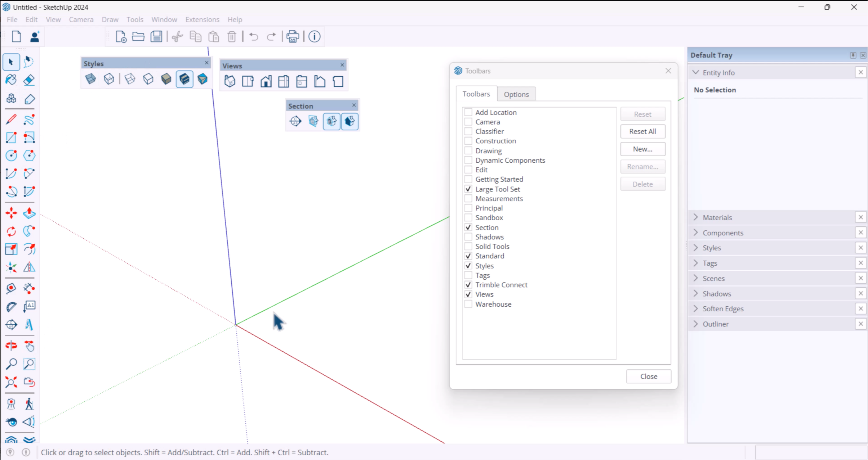The height and width of the screenshot is (460, 868).
Task: Select the Follow Me tool
Action: point(29,231)
